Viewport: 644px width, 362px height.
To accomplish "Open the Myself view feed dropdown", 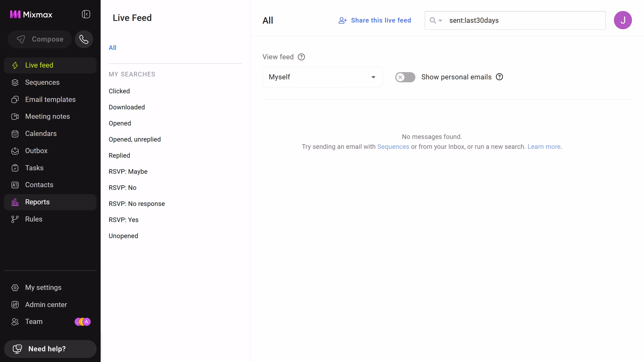I will pyautogui.click(x=323, y=77).
